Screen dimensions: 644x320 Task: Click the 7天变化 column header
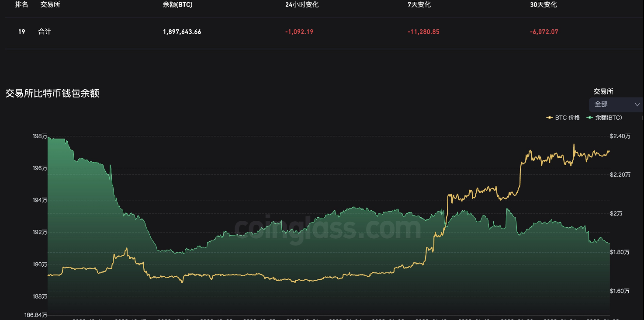click(x=419, y=5)
